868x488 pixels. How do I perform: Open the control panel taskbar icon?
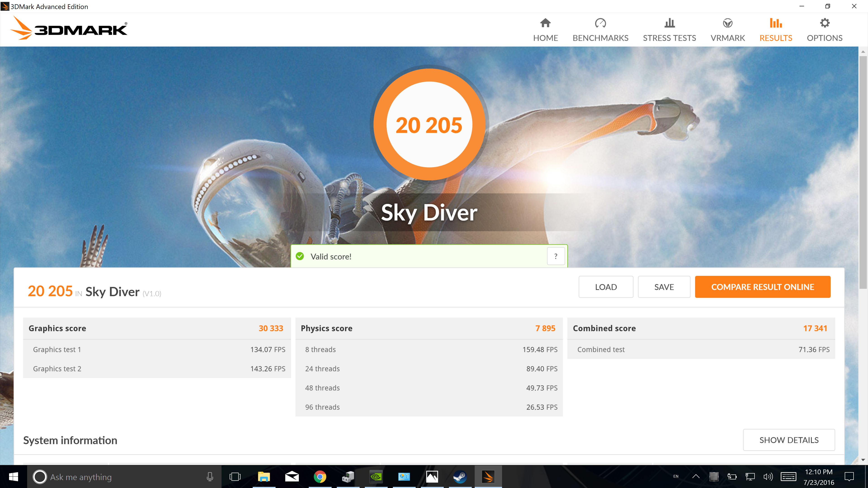coord(404,477)
